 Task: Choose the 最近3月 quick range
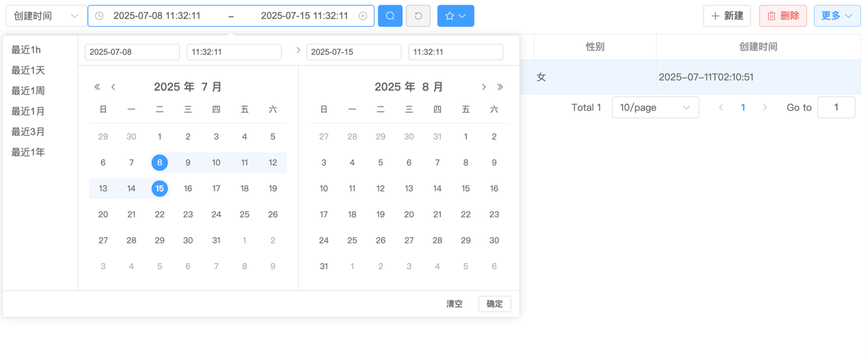click(28, 131)
